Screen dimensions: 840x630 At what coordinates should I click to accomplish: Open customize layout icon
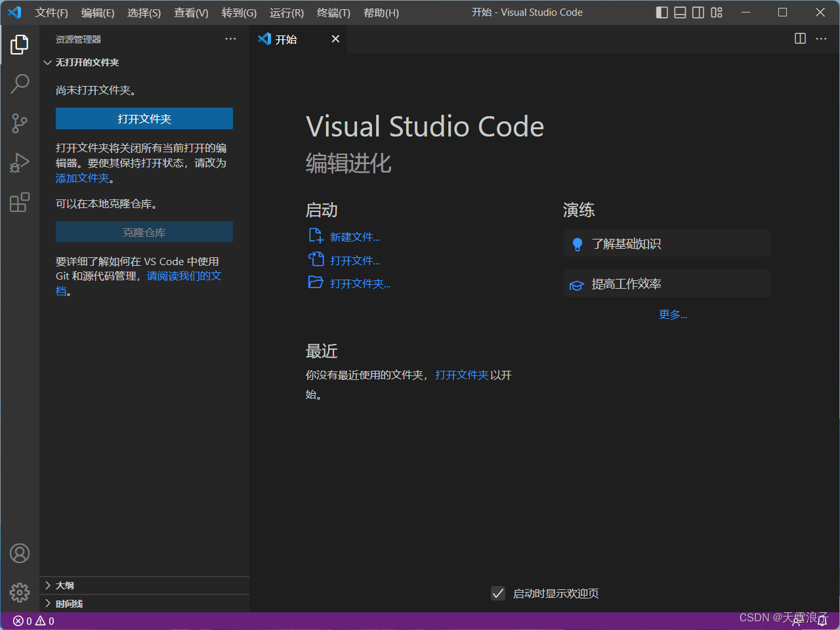pyautogui.click(x=717, y=12)
